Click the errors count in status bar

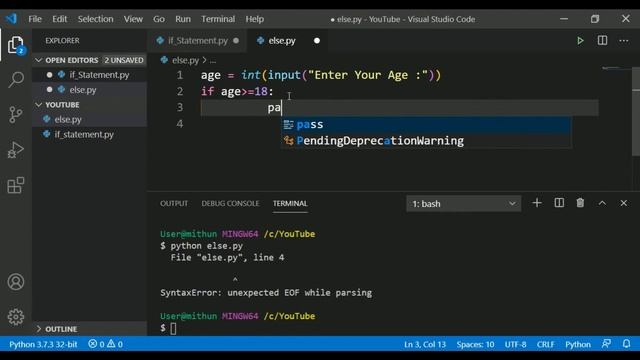click(x=96, y=344)
